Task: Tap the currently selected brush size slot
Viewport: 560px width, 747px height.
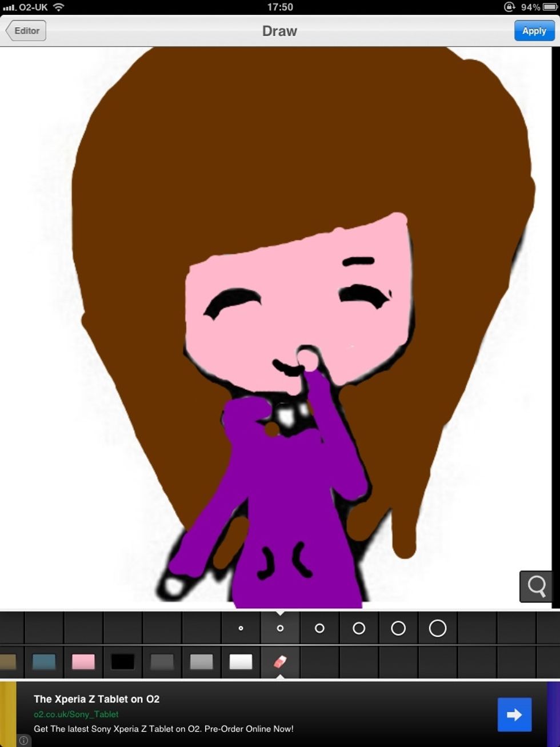Action: (280, 627)
